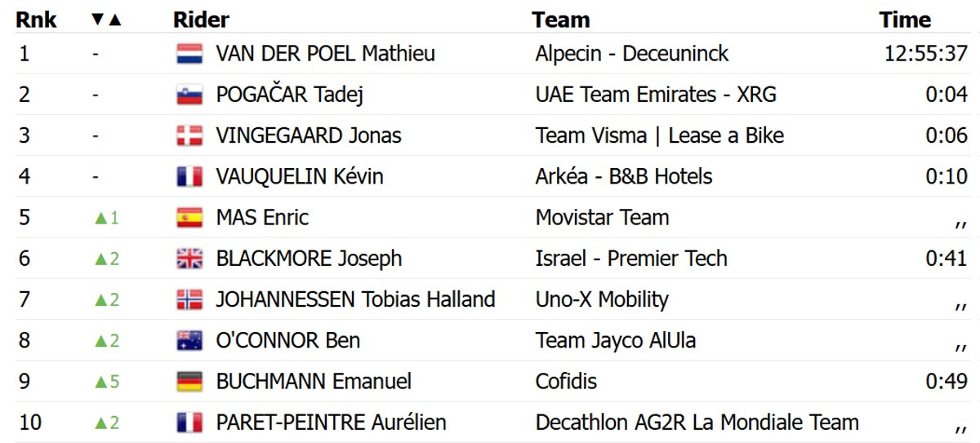Go to Team Visma | Lease a Bike

click(659, 135)
